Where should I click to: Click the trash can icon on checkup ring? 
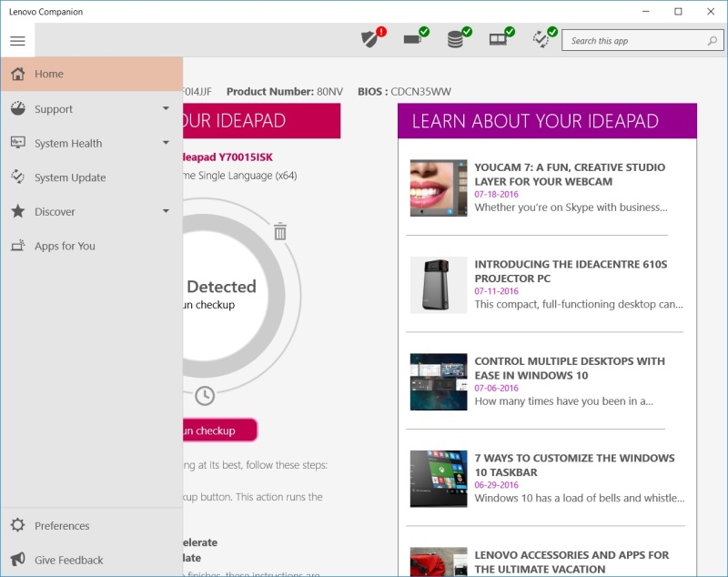[280, 231]
